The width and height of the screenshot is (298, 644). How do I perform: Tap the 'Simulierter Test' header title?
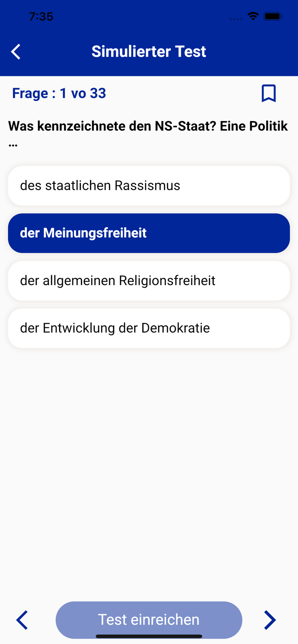pyautogui.click(x=149, y=51)
